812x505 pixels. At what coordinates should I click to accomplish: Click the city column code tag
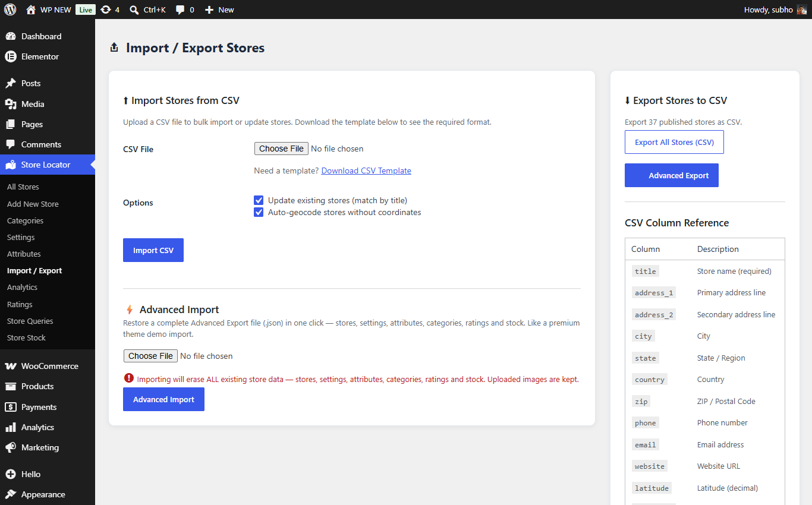[643, 336]
